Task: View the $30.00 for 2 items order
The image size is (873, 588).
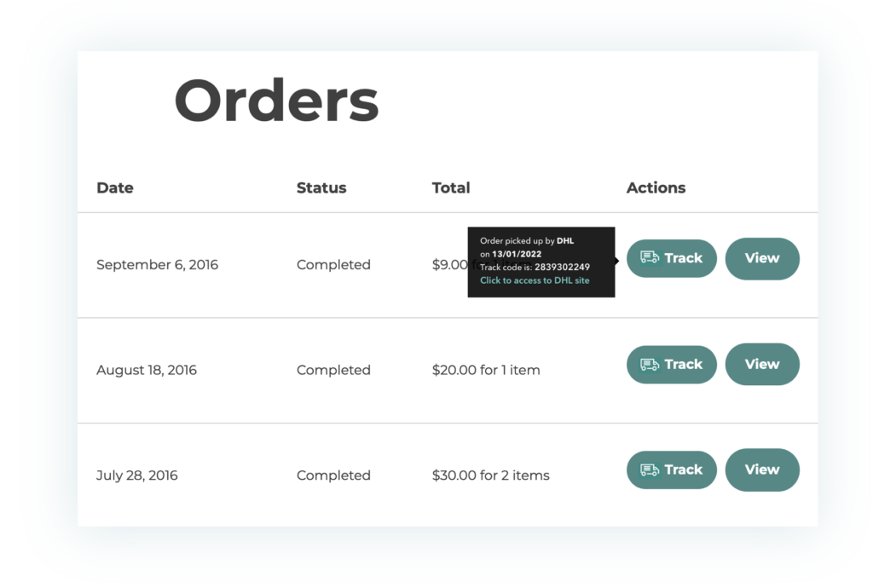Action: click(761, 470)
